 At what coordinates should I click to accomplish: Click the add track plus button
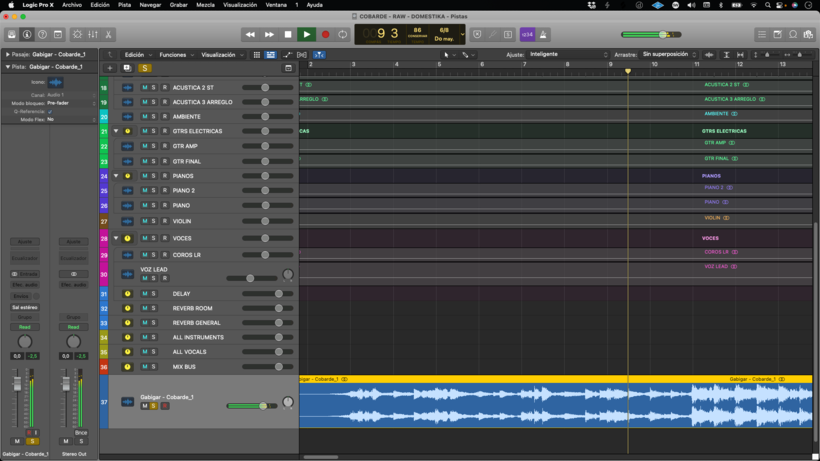click(110, 68)
